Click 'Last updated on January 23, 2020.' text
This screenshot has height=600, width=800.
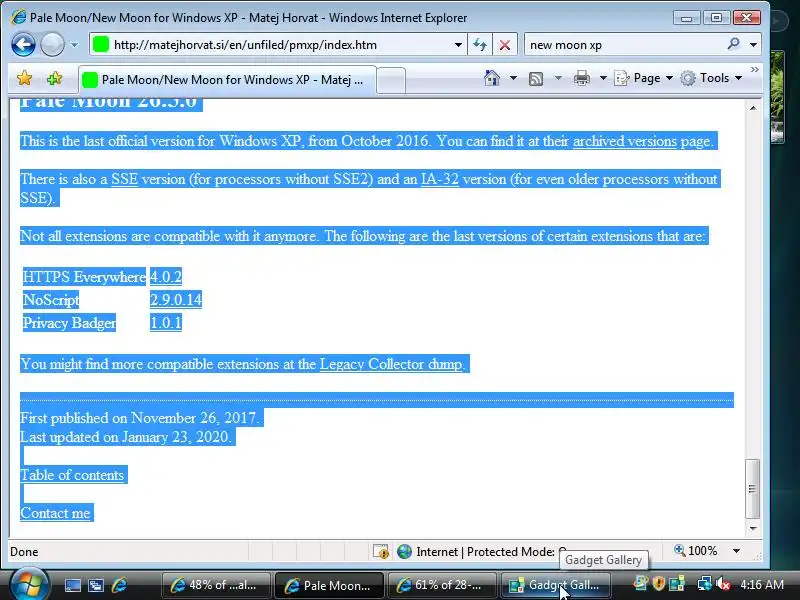point(126,437)
